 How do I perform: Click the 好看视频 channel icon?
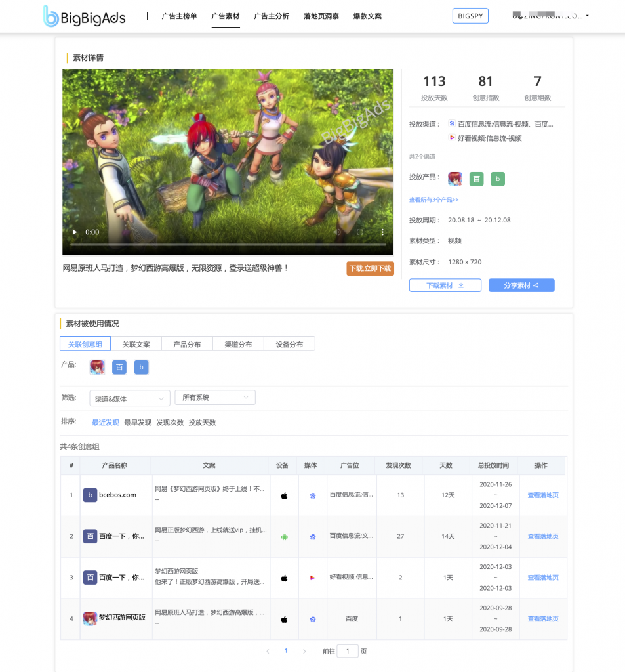[452, 138]
